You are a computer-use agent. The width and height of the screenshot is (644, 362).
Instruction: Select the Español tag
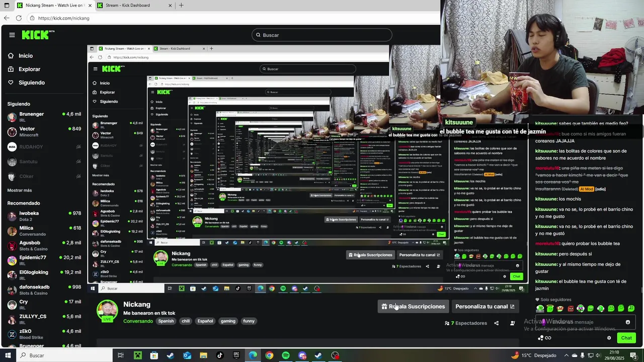(205, 321)
